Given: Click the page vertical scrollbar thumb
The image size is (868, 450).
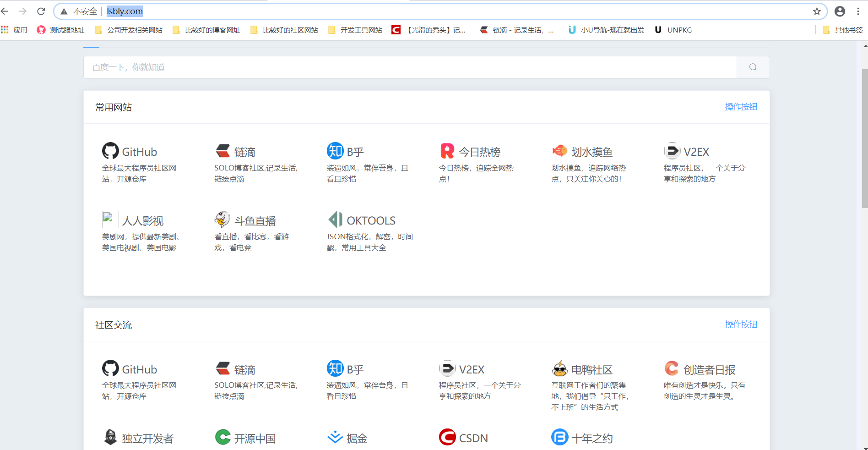Looking at the screenshot, I should pyautogui.click(x=864, y=138).
